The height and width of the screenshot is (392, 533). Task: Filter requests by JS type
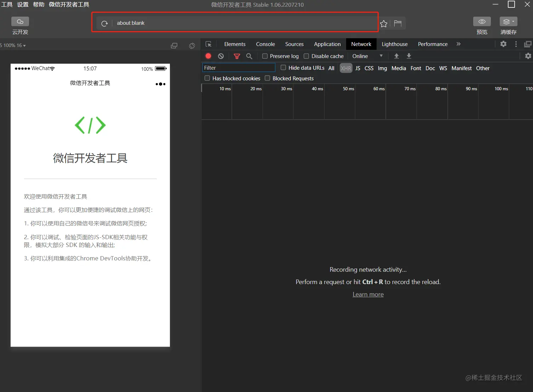pyautogui.click(x=358, y=68)
